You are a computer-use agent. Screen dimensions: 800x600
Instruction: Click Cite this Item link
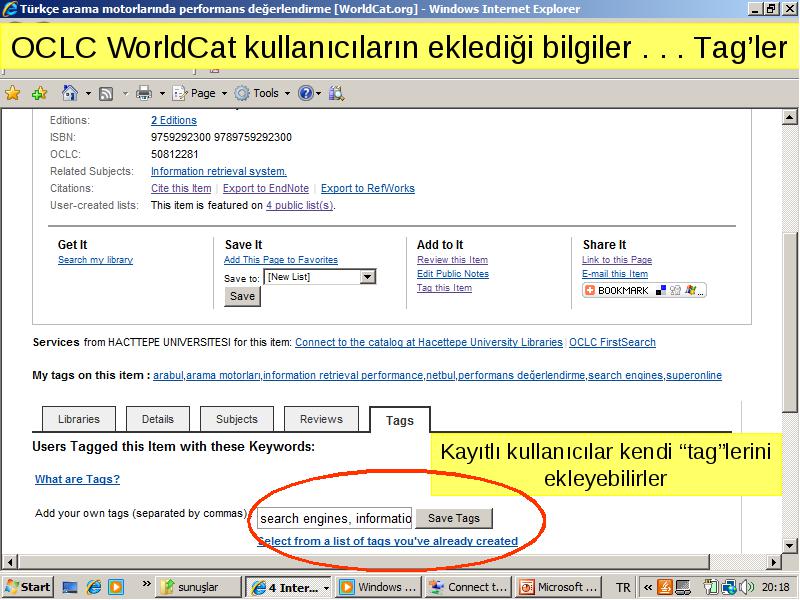coord(181,188)
